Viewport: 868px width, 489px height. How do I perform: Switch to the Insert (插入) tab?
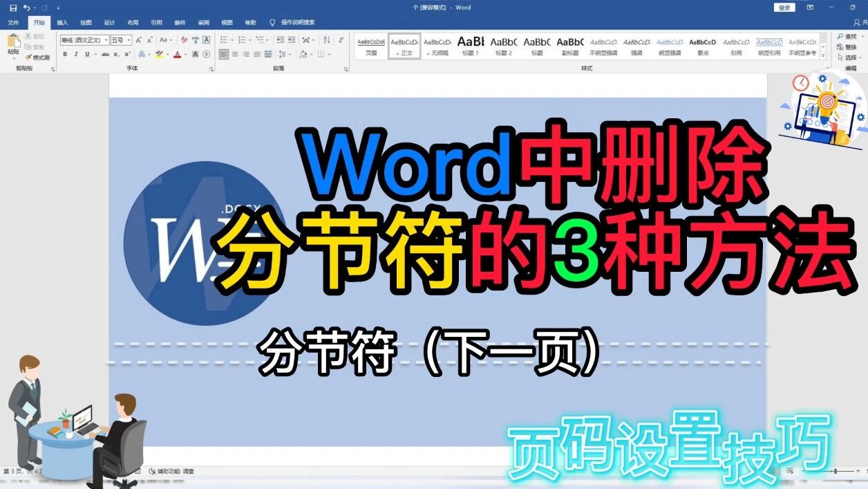pyautogui.click(x=62, y=22)
